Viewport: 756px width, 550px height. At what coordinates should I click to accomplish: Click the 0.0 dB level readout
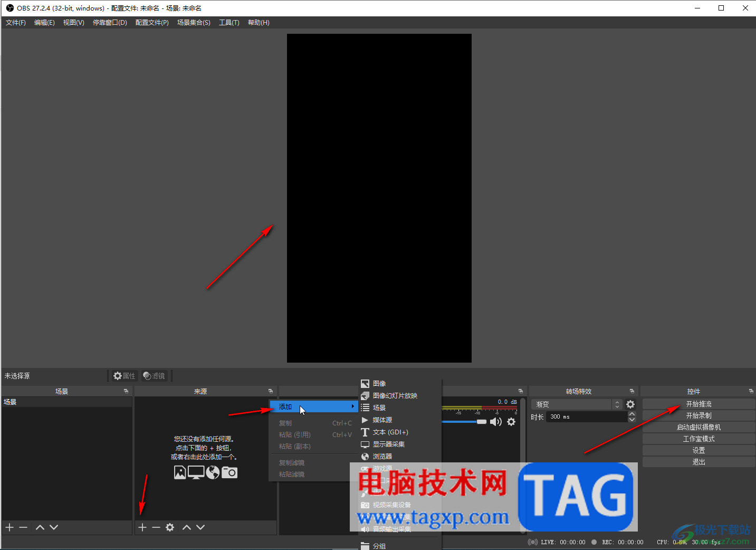coord(508,402)
